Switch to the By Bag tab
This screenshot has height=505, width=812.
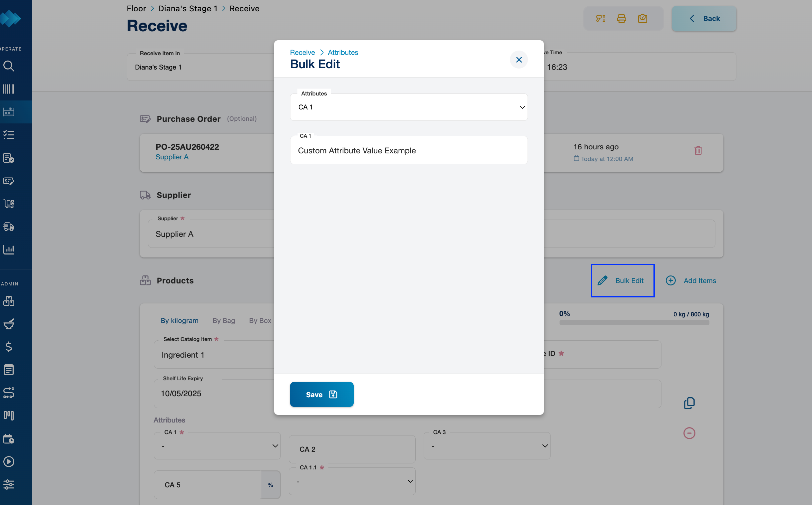(x=223, y=321)
